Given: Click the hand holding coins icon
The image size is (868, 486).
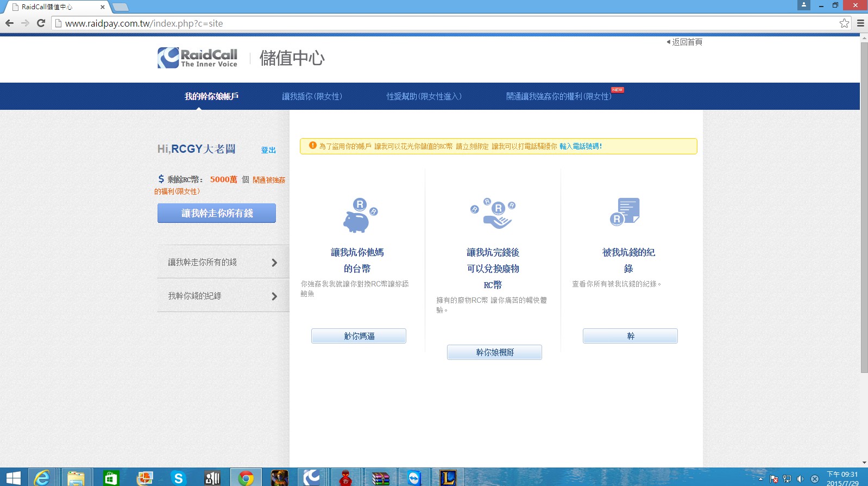Looking at the screenshot, I should click(x=493, y=214).
